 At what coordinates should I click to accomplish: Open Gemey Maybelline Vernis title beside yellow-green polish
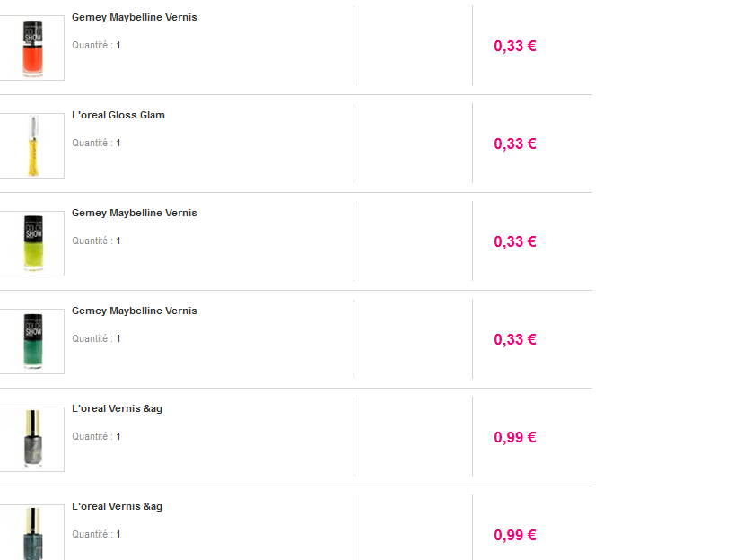point(135,213)
